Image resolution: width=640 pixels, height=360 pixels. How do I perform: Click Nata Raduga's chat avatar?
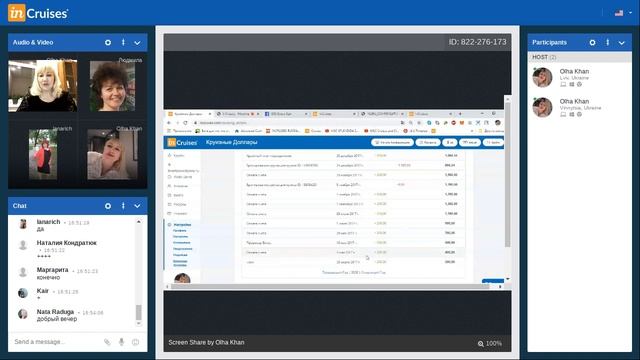[23, 313]
